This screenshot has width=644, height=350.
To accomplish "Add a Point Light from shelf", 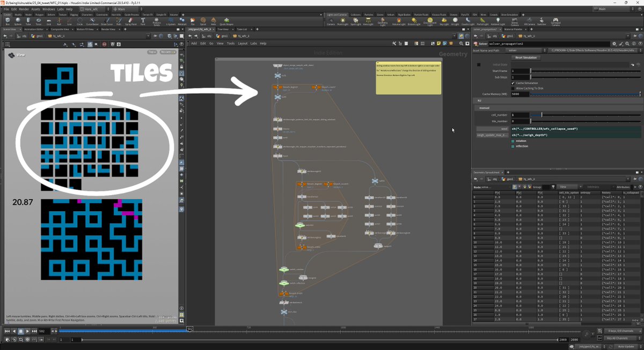I will click(343, 21).
